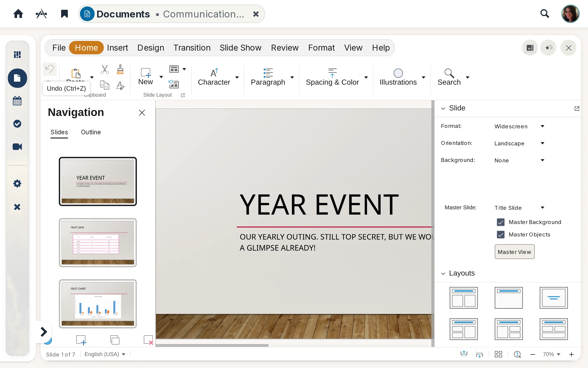Switch to the Transition tab
This screenshot has height=368, width=588.
(x=192, y=48)
